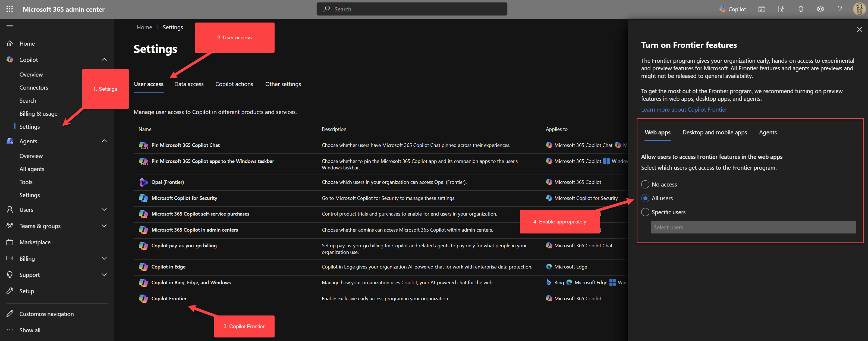Select the All users radio button

coord(645,198)
